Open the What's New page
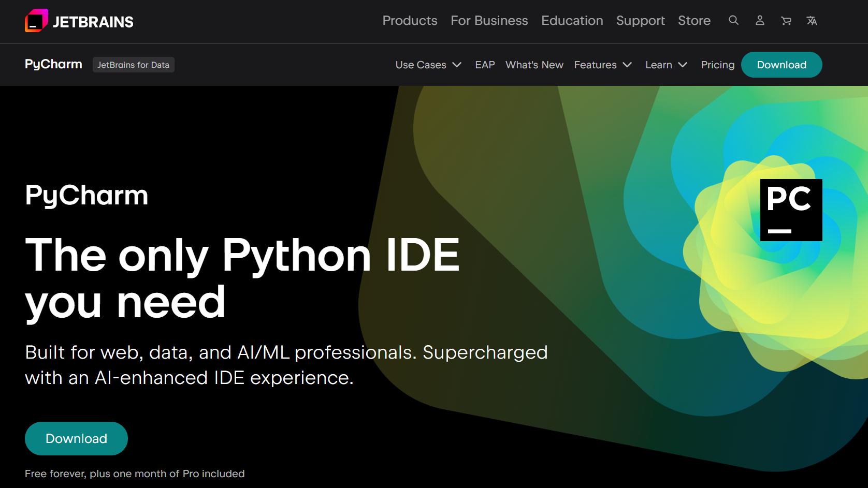The image size is (868, 488). tap(534, 65)
